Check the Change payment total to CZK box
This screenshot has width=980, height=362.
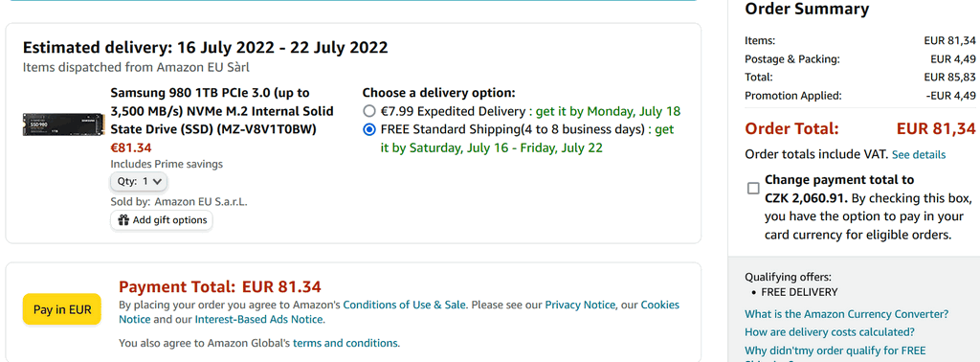pyautogui.click(x=753, y=189)
